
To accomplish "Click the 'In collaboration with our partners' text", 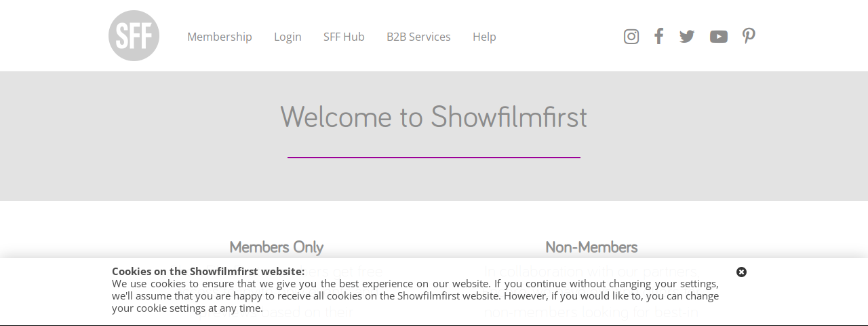I will [590, 272].
